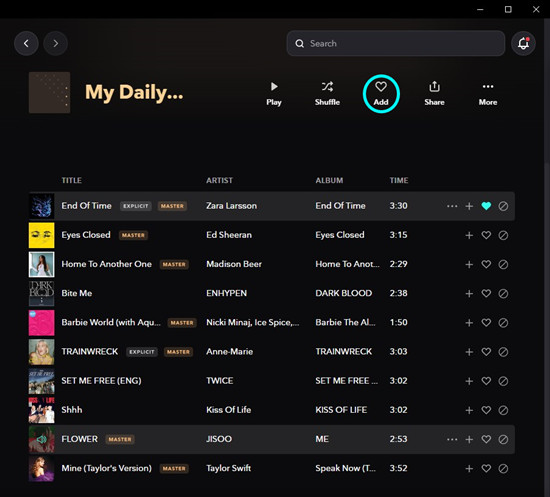Open artist ENHYPEN
550x497 pixels.
(227, 293)
